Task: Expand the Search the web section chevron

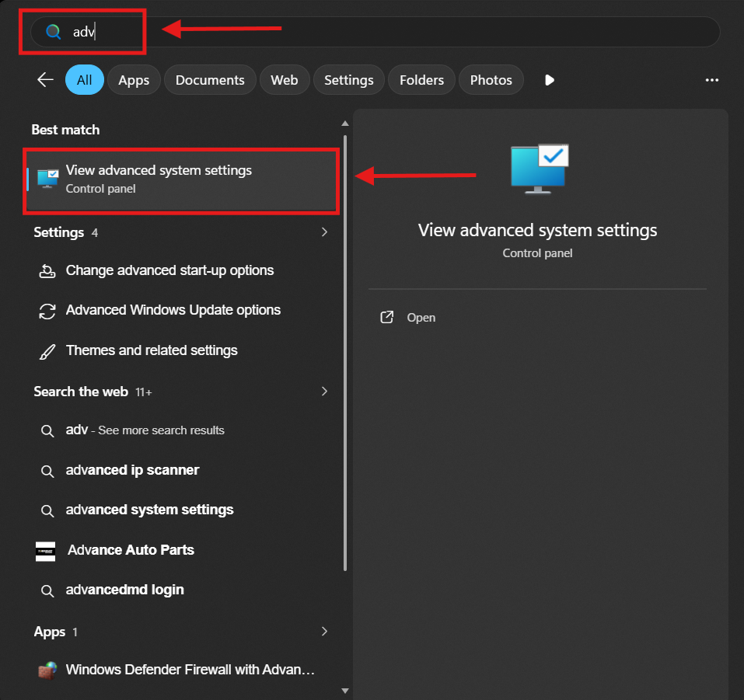Action: [324, 392]
